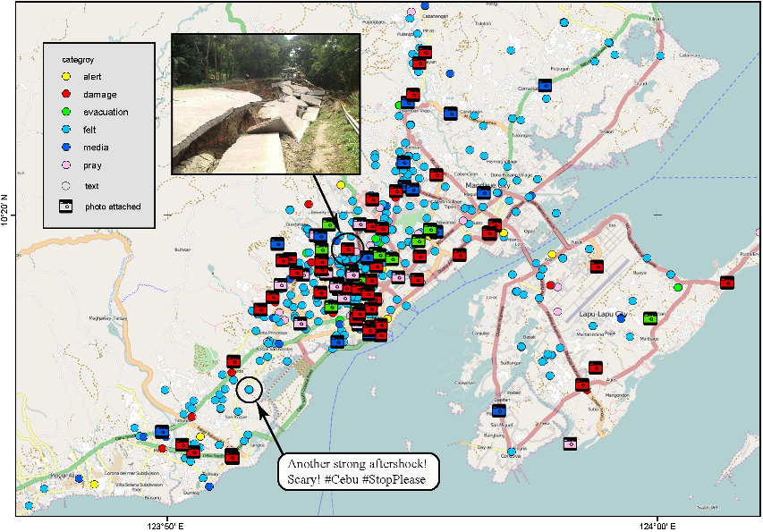Click the circled red damage photo marker
Image resolution: width=763 pixels, height=532 pixels.
pyautogui.click(x=347, y=249)
